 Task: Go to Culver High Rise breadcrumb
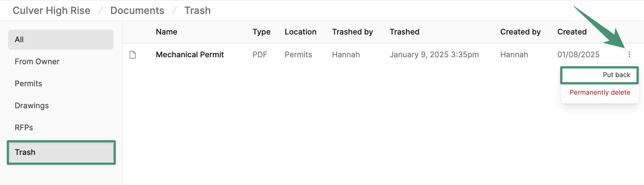[51, 11]
